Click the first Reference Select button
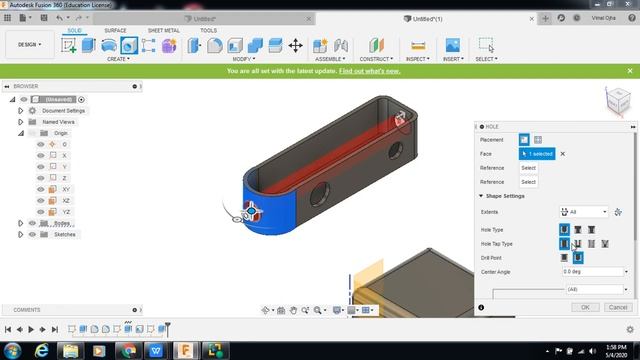The height and width of the screenshot is (360, 640). [x=529, y=168]
